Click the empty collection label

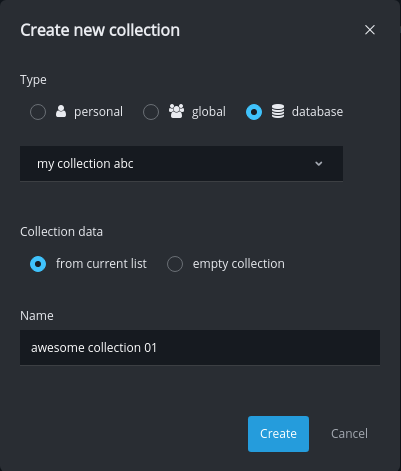click(x=239, y=264)
